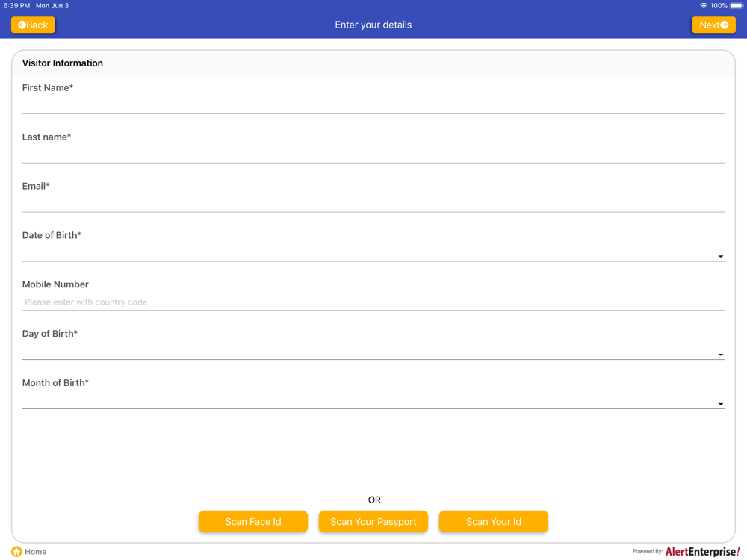Open the Date of Birth dropdown
Image resolution: width=747 pixels, height=560 pixels.
(373, 252)
